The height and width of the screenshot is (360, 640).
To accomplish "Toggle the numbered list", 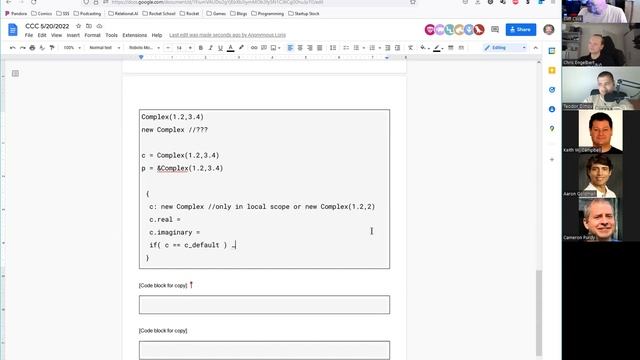I will click(x=372, y=48).
